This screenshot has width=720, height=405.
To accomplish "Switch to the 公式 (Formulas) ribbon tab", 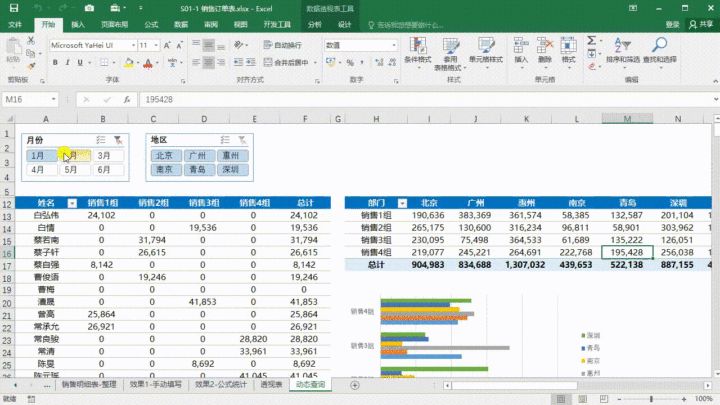I will 151,24.
